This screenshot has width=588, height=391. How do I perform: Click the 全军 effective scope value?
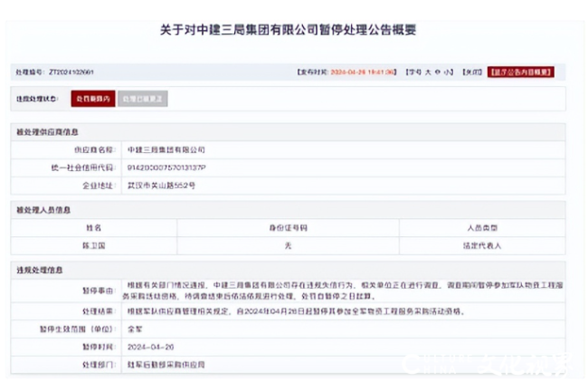(134, 328)
